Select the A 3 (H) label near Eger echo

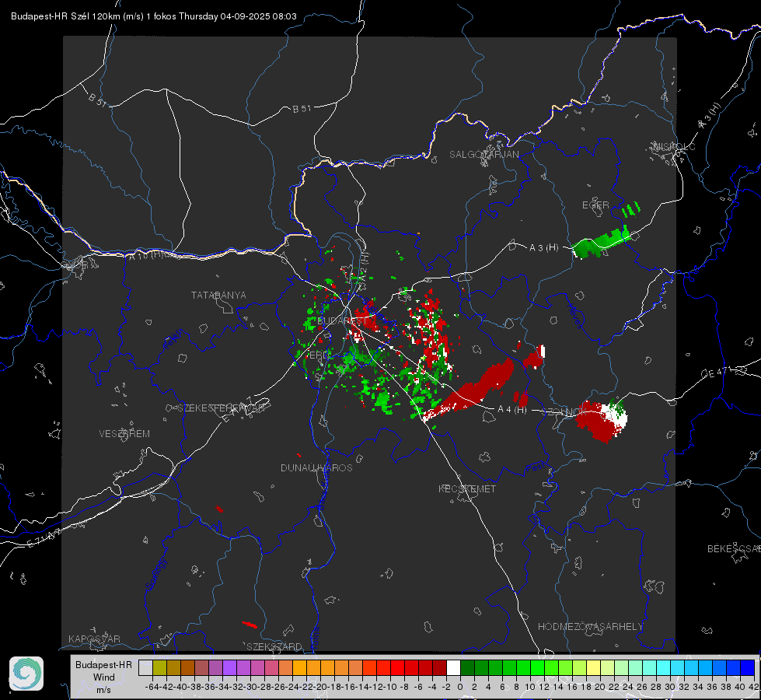pos(543,248)
